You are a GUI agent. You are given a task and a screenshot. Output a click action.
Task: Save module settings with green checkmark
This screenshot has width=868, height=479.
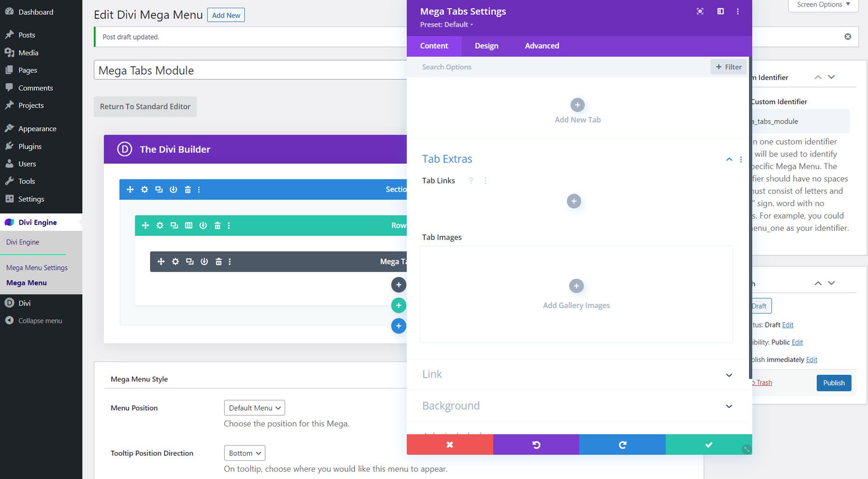pyautogui.click(x=708, y=444)
